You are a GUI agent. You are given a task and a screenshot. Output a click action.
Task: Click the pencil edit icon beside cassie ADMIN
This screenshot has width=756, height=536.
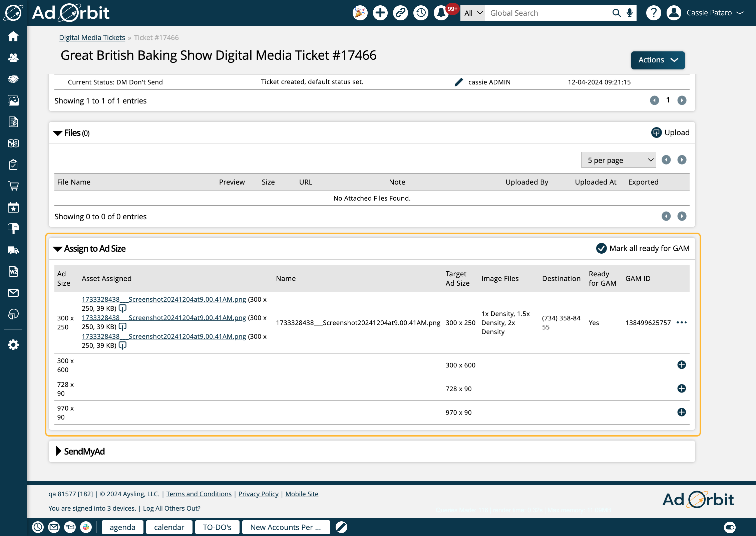click(x=459, y=82)
